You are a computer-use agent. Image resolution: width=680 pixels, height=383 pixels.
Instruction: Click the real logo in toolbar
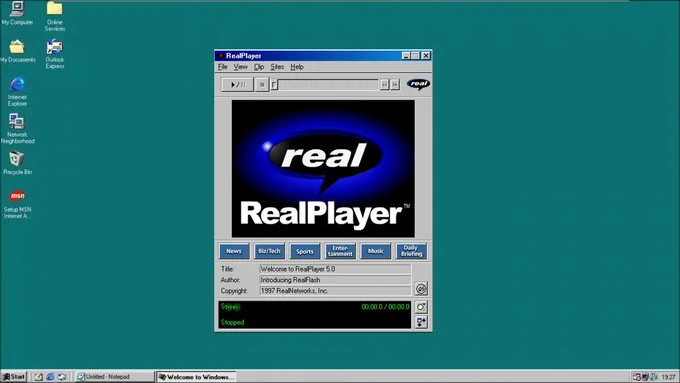click(418, 84)
